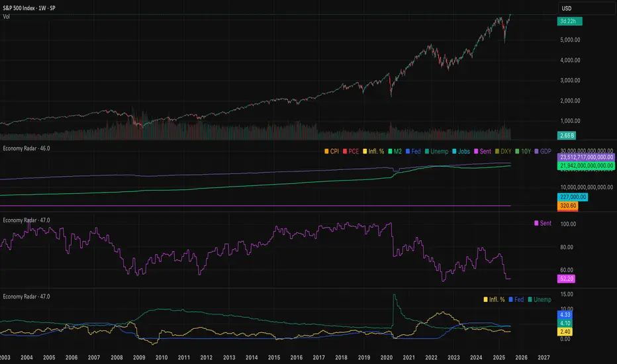617x364 pixels.
Task: Click the 3d 22h countdown label
Action: pos(569,21)
